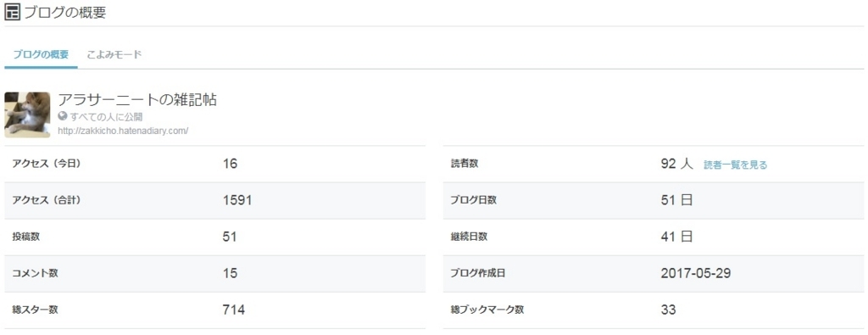
Task: Click the 読者数 value 92 人
Action: click(676, 164)
